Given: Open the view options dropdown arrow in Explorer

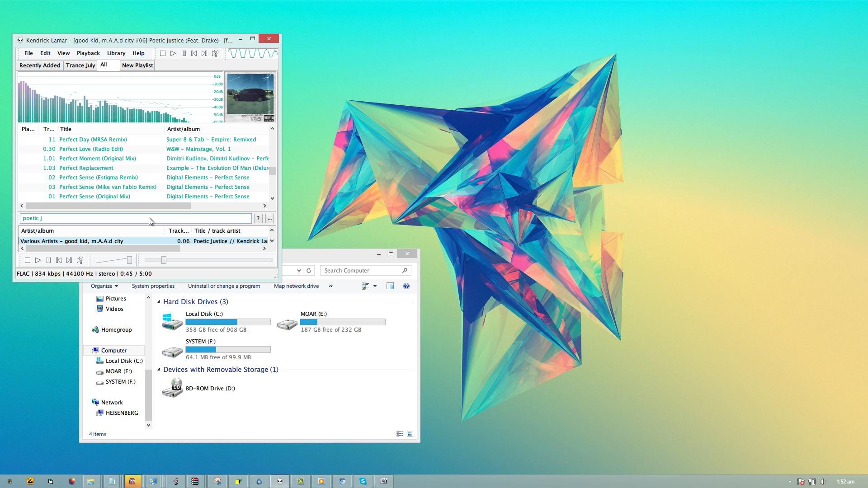Looking at the screenshot, I should [x=375, y=286].
